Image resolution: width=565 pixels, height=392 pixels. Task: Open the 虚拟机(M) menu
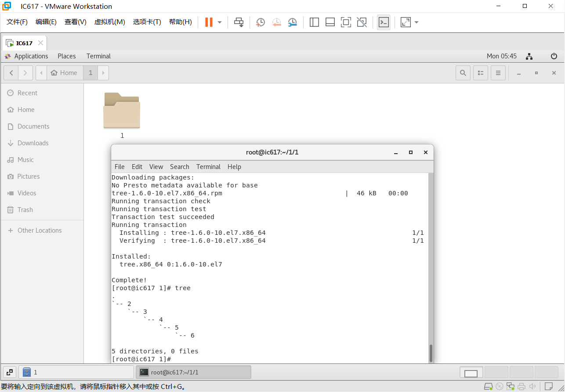110,22
